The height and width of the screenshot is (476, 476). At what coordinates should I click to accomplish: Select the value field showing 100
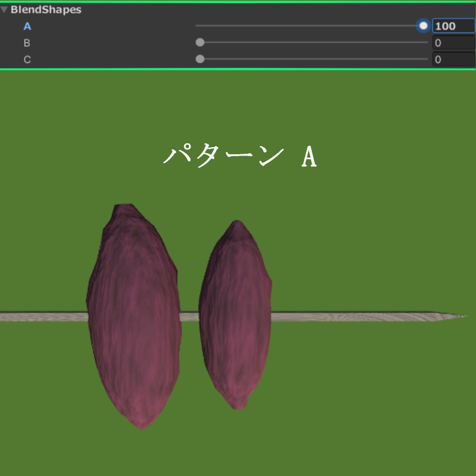(453, 26)
